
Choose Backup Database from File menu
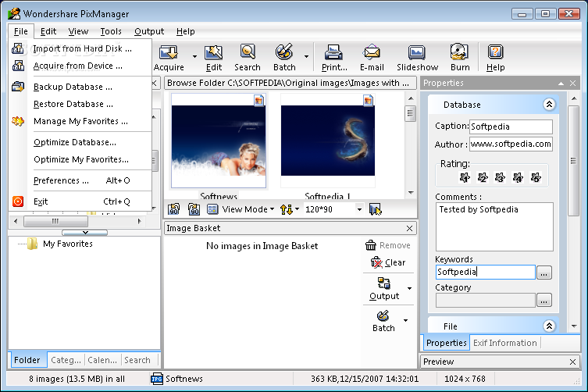[80, 87]
